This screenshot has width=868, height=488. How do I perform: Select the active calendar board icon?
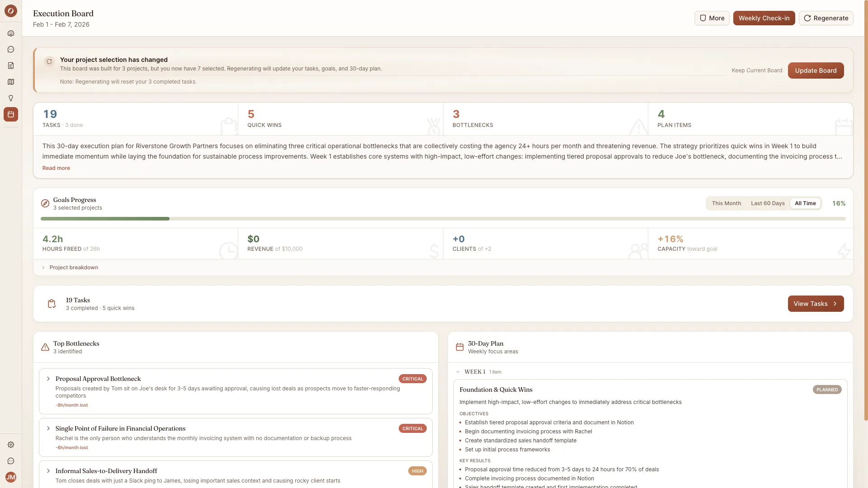pos(11,114)
